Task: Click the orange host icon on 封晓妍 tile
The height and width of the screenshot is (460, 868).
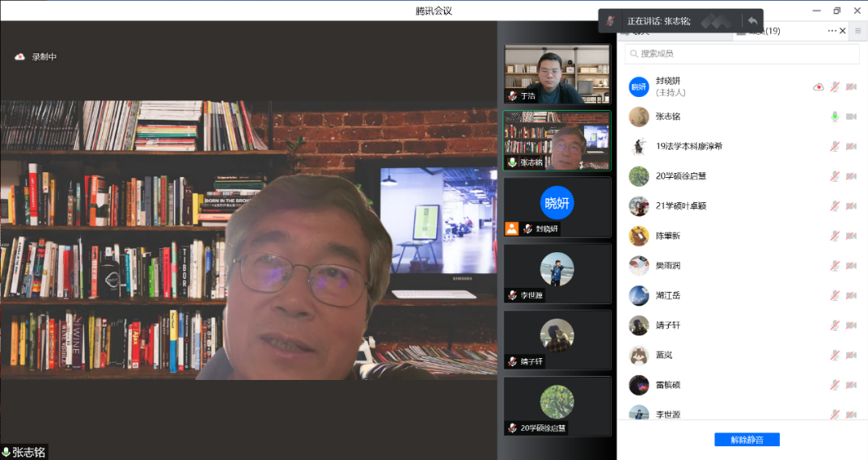Action: (x=511, y=229)
